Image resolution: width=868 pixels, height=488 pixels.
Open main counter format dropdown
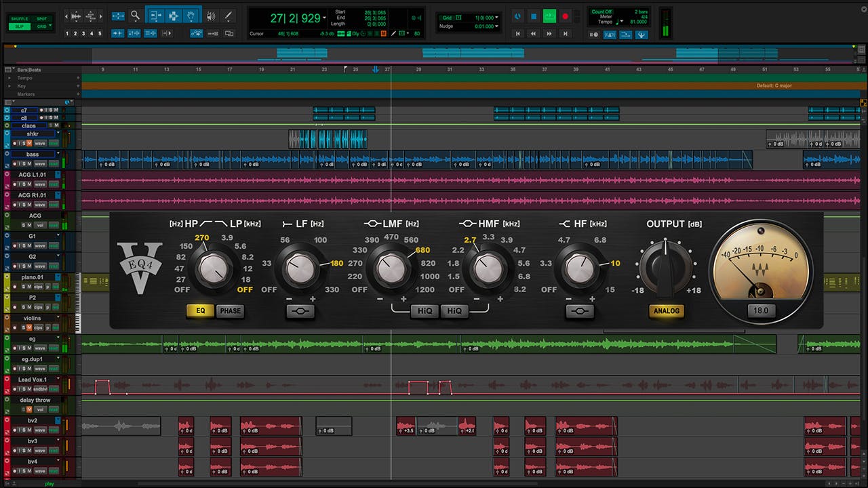[324, 18]
